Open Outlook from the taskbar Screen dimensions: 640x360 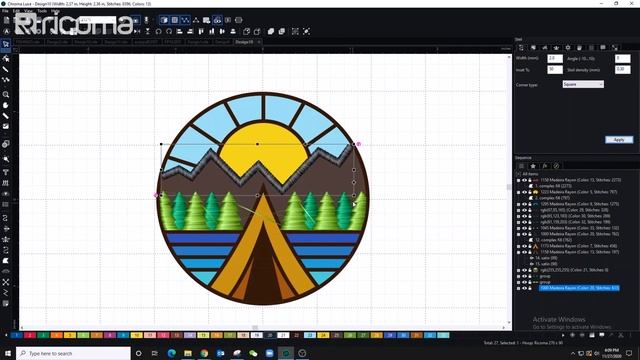pos(220,353)
